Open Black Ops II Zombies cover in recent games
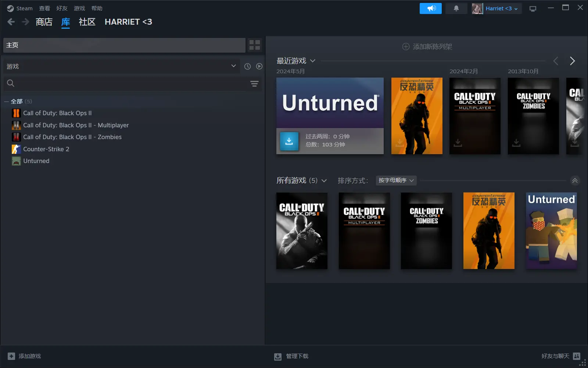588x368 pixels. coord(533,116)
